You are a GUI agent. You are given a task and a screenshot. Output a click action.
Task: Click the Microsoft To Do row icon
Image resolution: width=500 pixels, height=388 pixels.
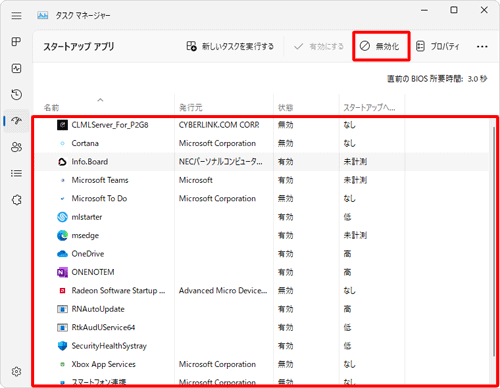click(x=62, y=199)
